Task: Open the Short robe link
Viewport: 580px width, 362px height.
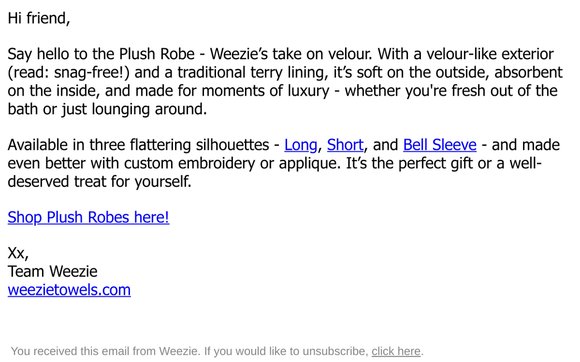Action: pos(345,145)
